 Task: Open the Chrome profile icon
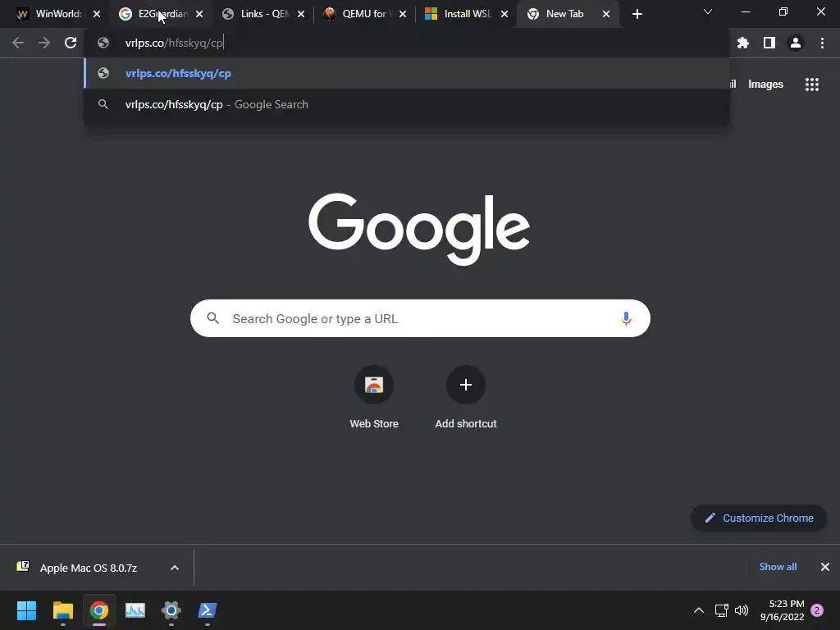(x=796, y=43)
